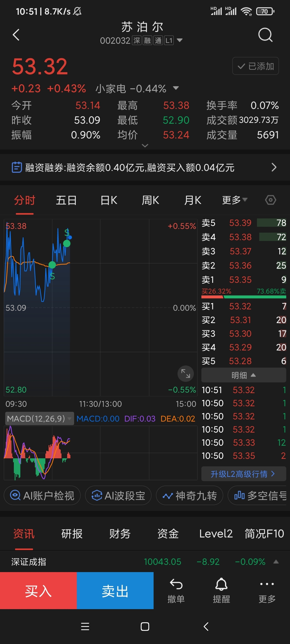Open the 融资融券 info banner arrow
This screenshot has height=644, width=290.
(274, 167)
